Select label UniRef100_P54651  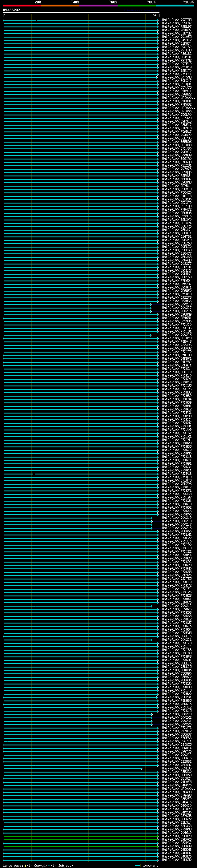(x=176, y=318)
